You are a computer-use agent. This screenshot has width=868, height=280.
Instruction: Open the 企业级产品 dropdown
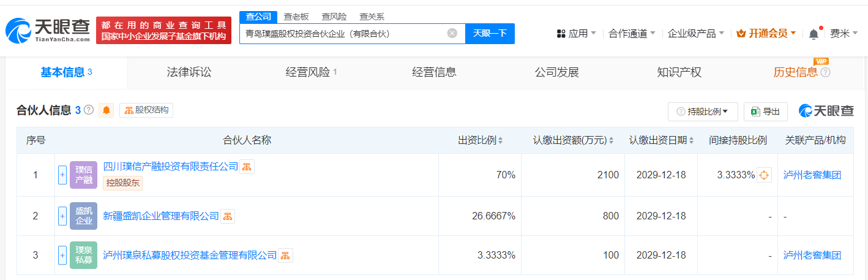pos(696,34)
